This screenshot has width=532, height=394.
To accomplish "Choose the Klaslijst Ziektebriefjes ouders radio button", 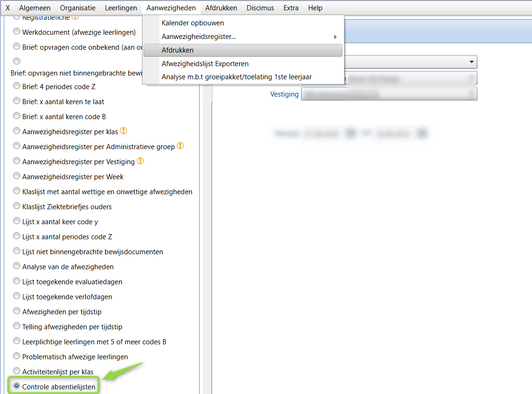I will [17, 206].
